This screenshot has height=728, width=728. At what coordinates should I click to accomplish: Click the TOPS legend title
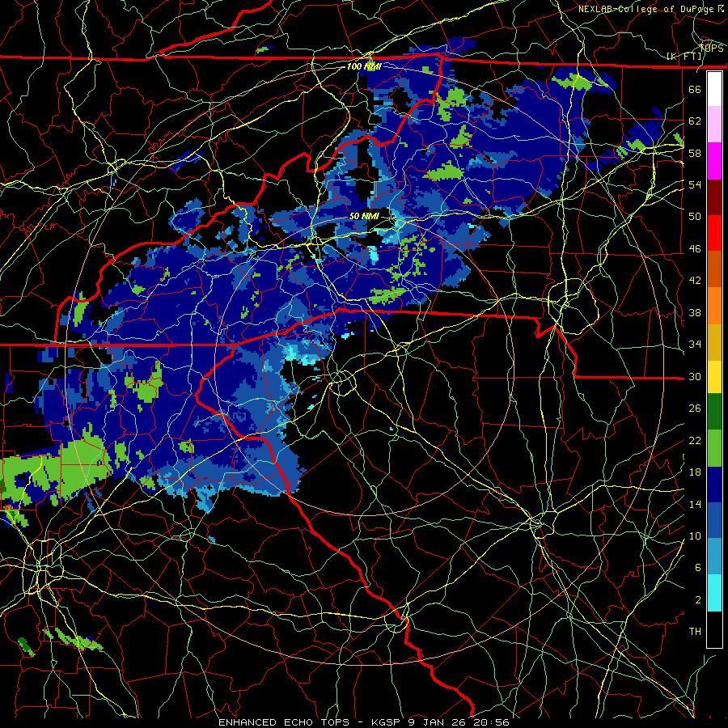coord(711,49)
